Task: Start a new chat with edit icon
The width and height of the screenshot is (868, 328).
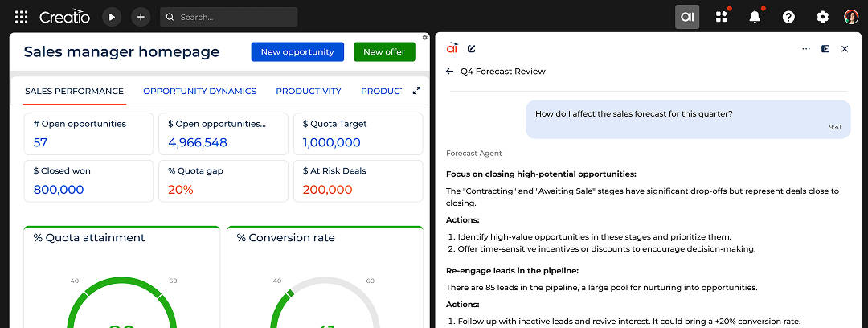Action: click(472, 49)
